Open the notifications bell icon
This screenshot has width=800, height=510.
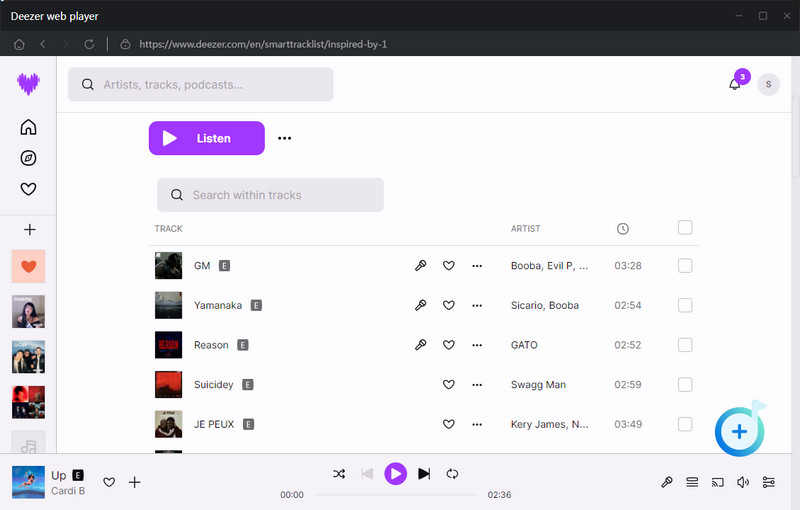pos(735,85)
